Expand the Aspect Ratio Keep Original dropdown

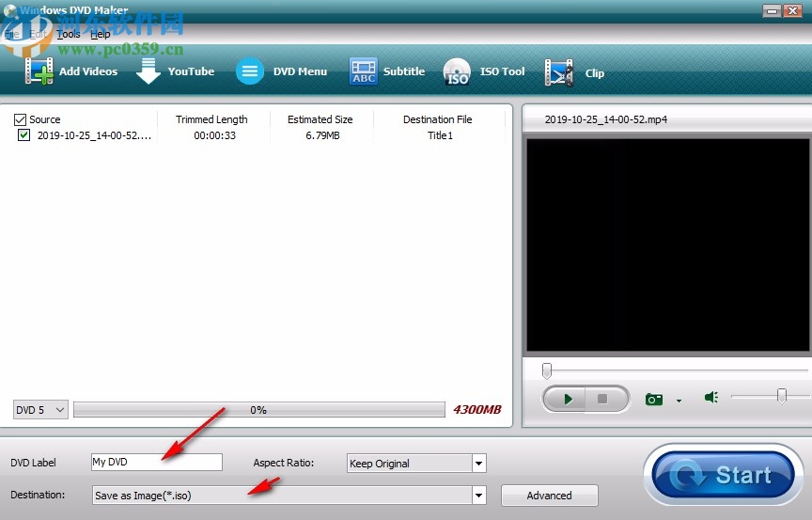tap(479, 463)
